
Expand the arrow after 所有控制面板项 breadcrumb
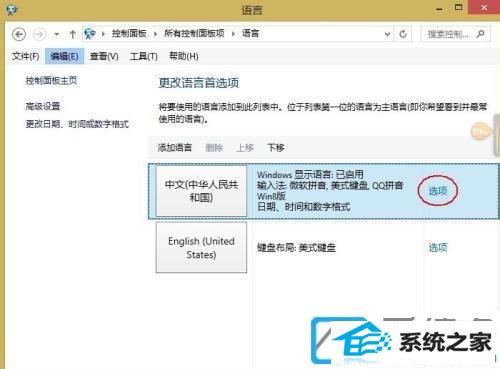point(233,34)
